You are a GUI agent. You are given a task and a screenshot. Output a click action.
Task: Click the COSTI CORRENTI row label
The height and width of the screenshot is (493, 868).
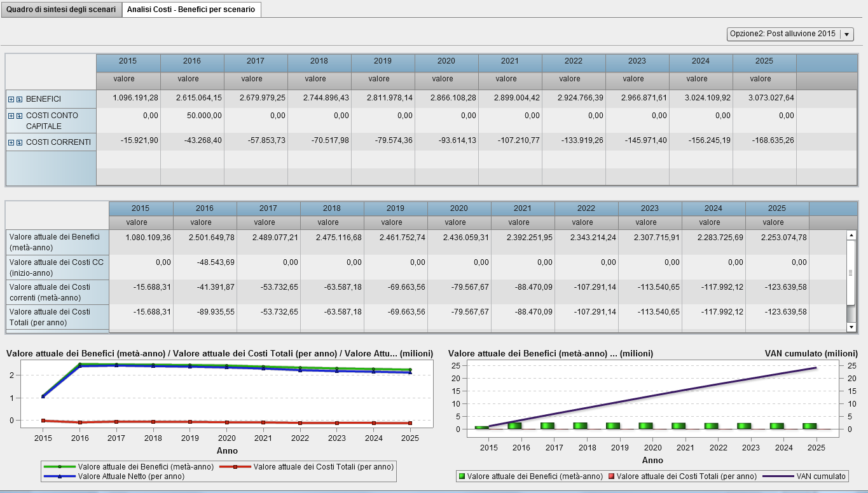coord(59,142)
